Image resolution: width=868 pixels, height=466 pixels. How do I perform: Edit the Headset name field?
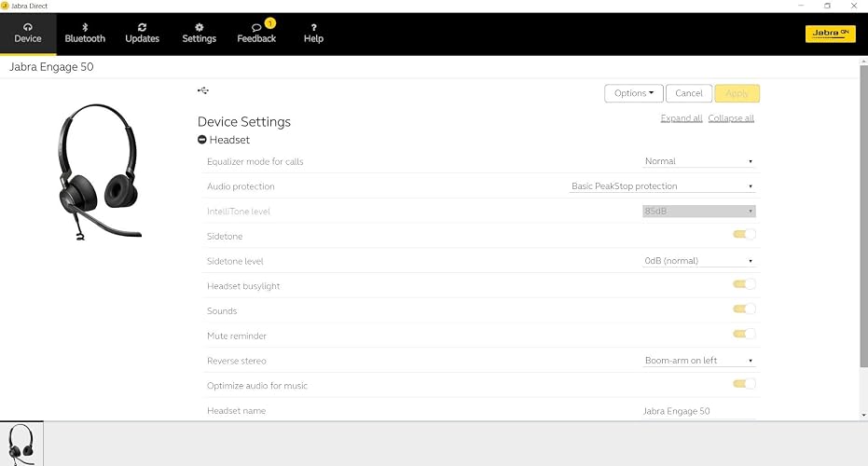click(698, 411)
